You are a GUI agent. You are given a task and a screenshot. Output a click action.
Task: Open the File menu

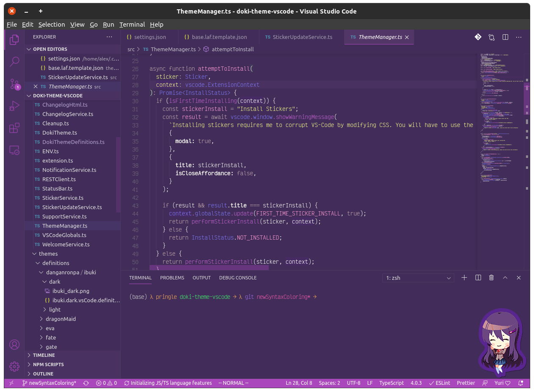pyautogui.click(x=12, y=25)
